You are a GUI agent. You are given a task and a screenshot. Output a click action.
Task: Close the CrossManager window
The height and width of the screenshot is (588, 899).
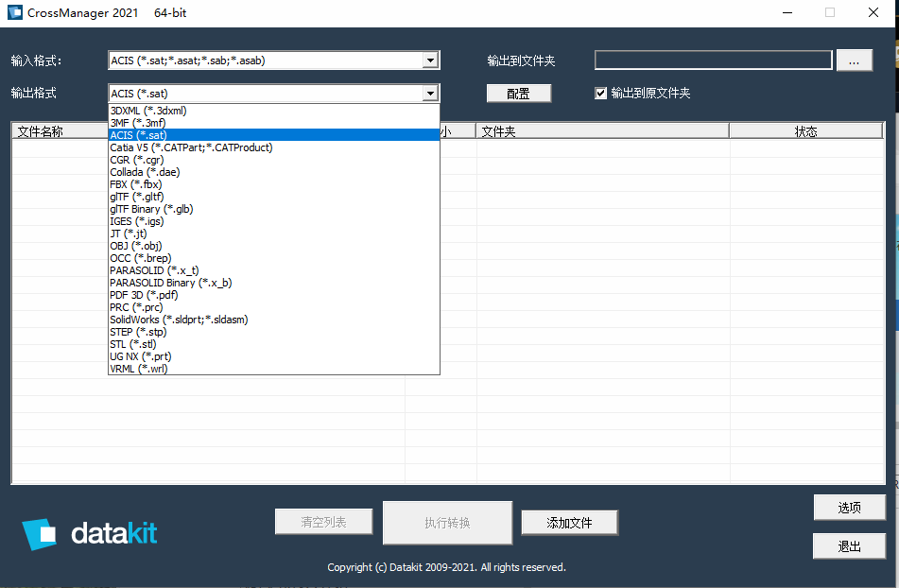click(x=873, y=12)
